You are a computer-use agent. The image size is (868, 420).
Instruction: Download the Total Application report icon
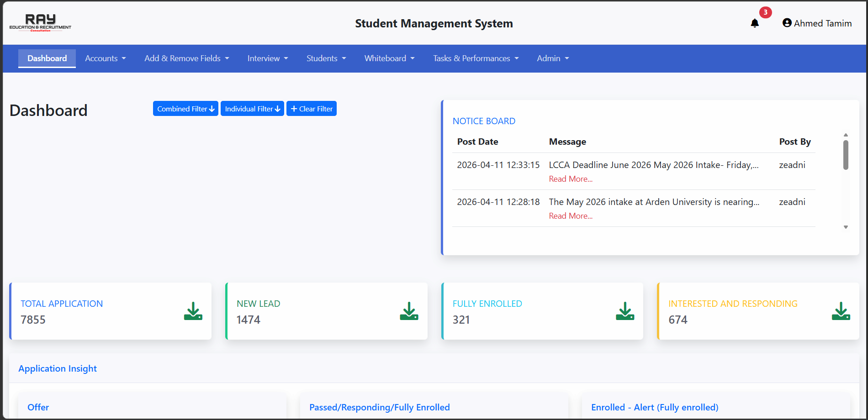(193, 311)
